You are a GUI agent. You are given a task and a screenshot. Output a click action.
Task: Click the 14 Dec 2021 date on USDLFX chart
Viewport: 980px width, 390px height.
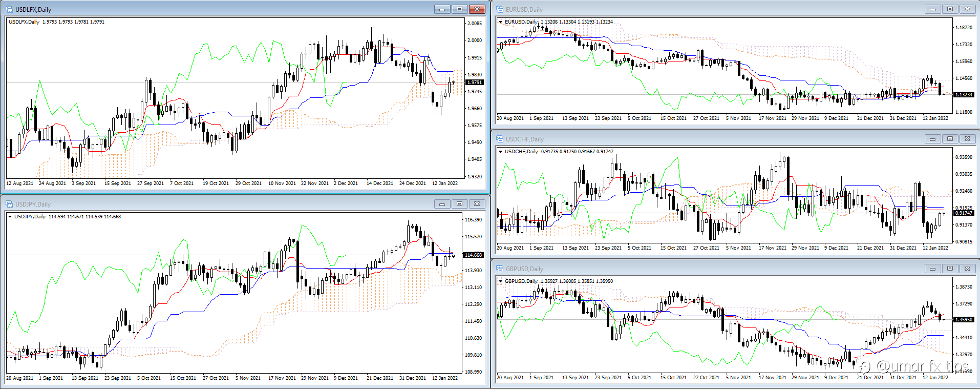(380, 183)
